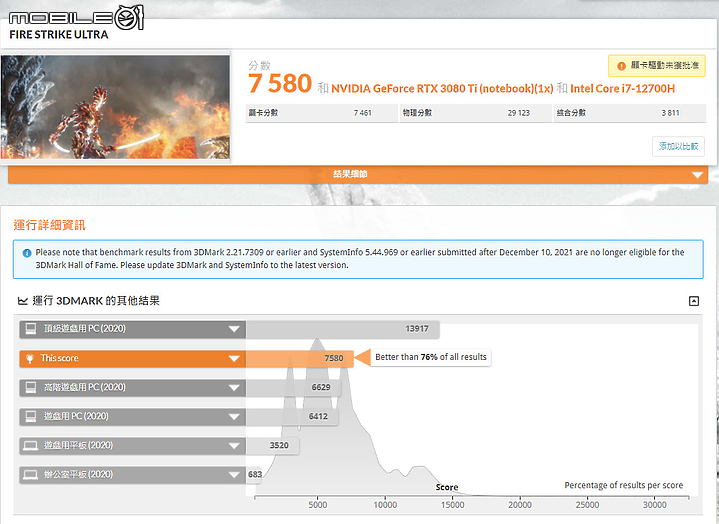
Task: Click the 添加以比較 compare button
Action: [x=678, y=146]
